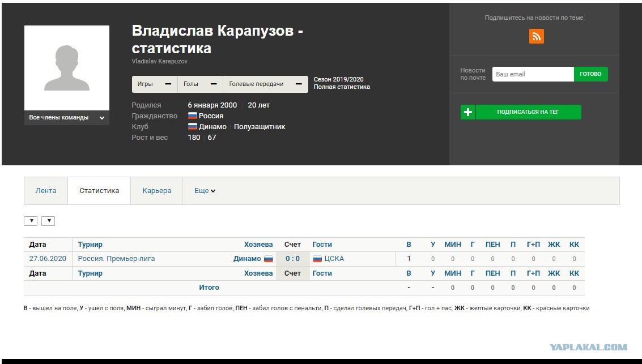Viewport: 642px width, 364px height.
Task: Click the Подпишитесь на новости по теме text
Action: 534,18
